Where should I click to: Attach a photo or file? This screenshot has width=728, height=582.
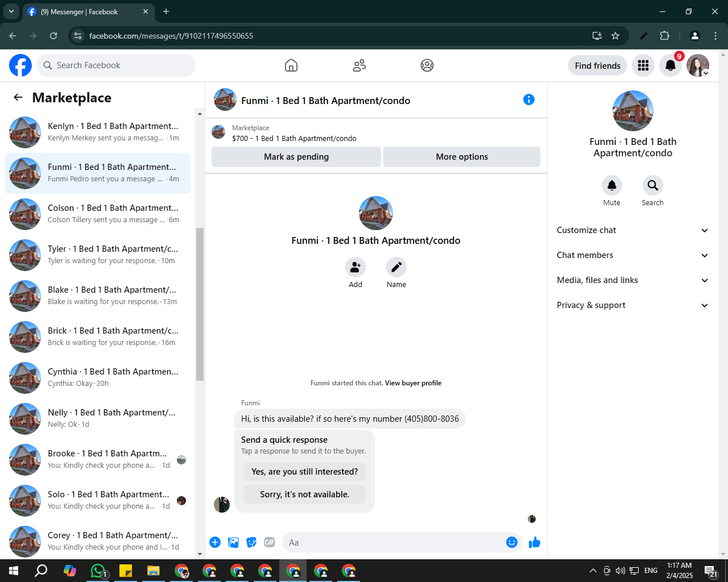tap(233, 542)
